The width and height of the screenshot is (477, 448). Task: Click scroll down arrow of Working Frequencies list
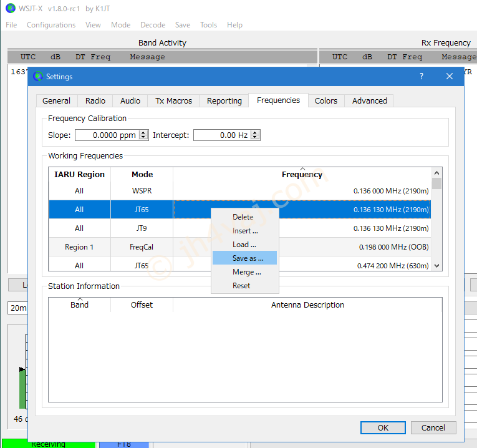[x=437, y=266]
